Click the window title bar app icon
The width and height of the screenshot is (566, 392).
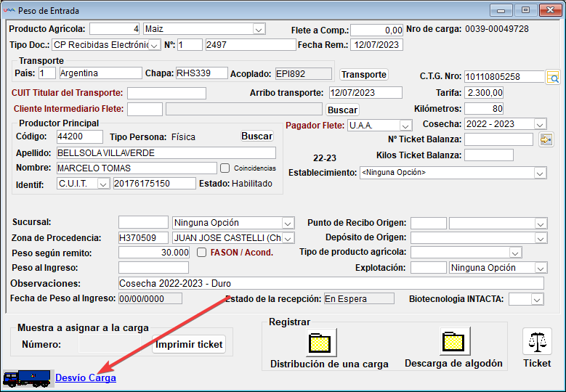[x=9, y=11]
